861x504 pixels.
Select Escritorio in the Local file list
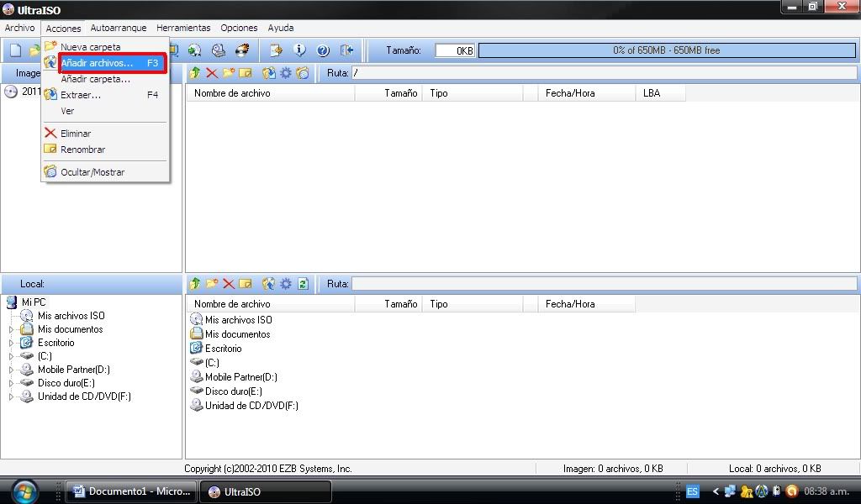(223, 349)
